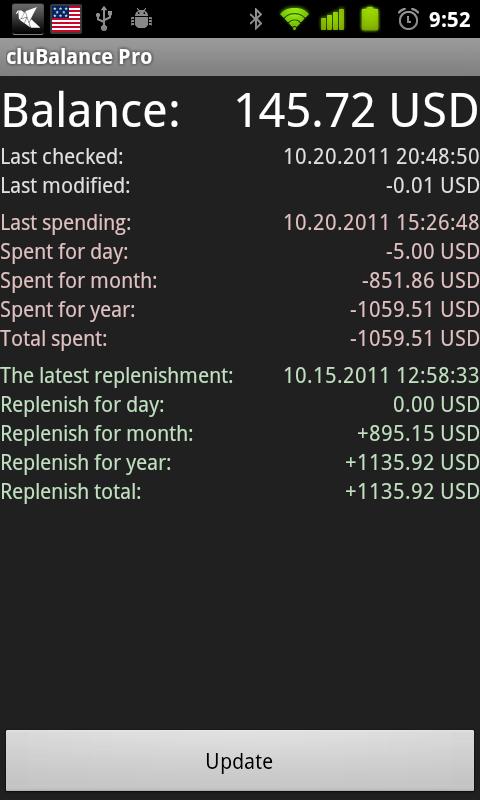Viewport: 480px width, 800px height.
Task: Tap the Android debugging icon
Action: click(141, 19)
